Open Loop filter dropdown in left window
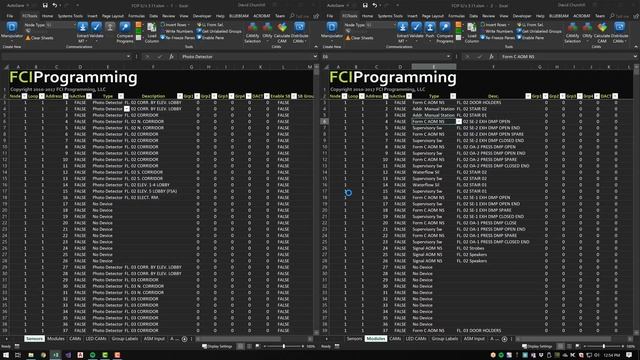This screenshot has width=640, height=360. coord(42,96)
